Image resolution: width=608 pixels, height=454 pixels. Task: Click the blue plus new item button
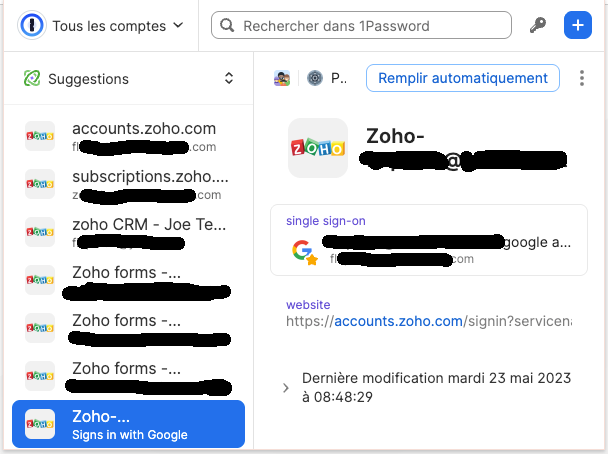[577, 25]
